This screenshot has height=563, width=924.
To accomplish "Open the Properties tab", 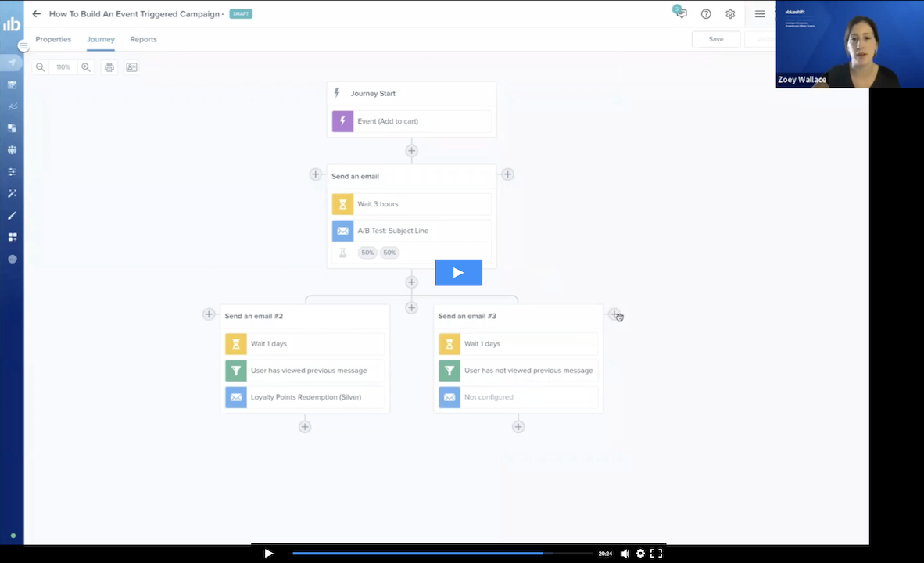I will coord(53,40).
